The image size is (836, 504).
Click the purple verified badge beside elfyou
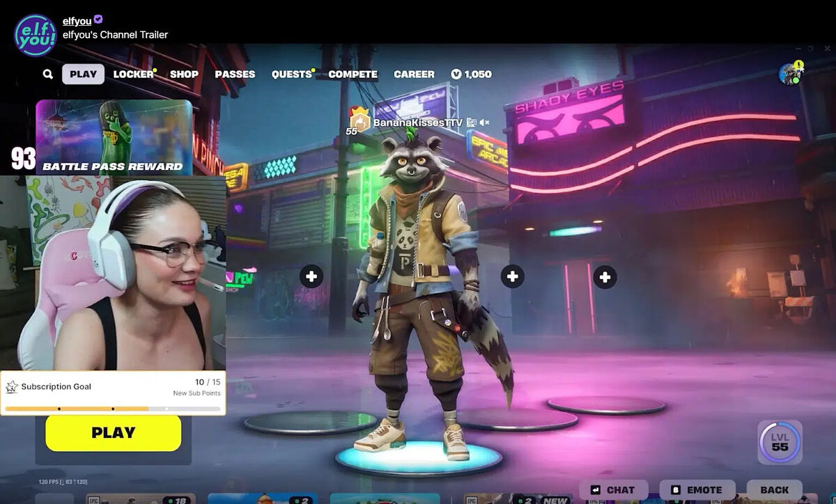(x=98, y=20)
